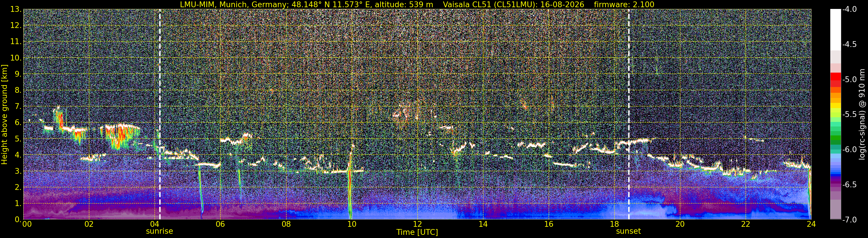Click the x-axis tick label '00'

point(27,224)
